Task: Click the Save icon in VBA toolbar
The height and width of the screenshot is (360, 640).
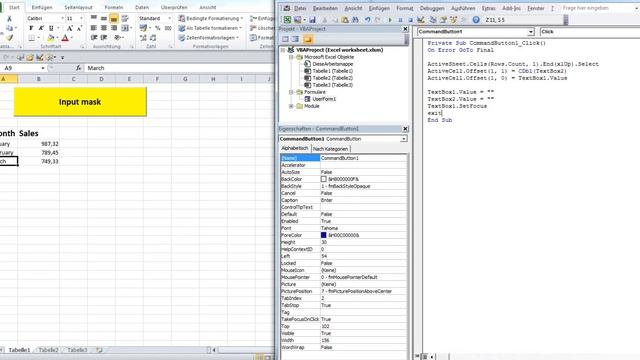Action: pos(312,20)
